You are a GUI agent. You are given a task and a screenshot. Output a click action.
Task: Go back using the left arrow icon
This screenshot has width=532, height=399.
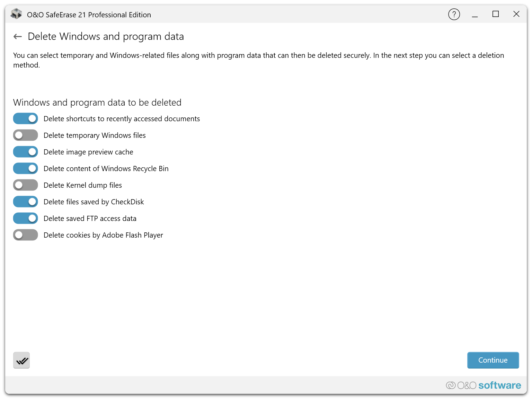click(18, 37)
